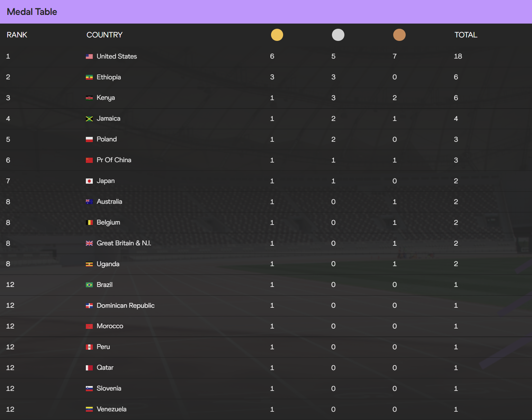This screenshot has width=532, height=420.
Task: Open the Poland country entry
Action: coord(107,139)
